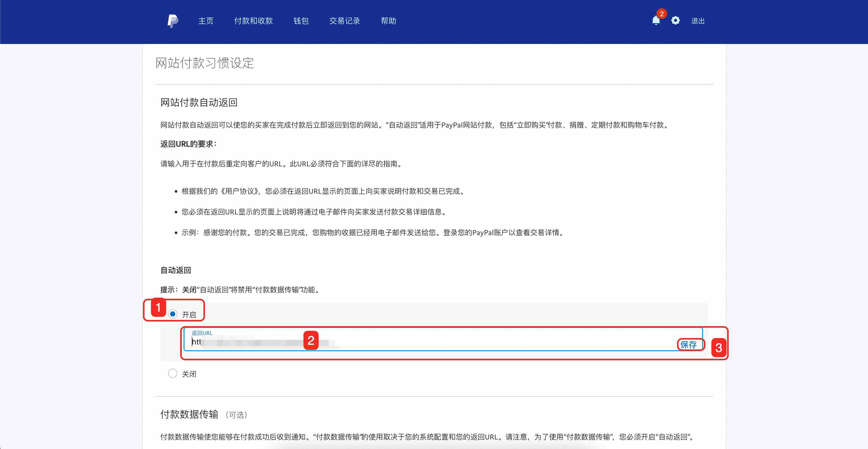Open the 付款和收款 menu
The image size is (868, 449).
[253, 21]
